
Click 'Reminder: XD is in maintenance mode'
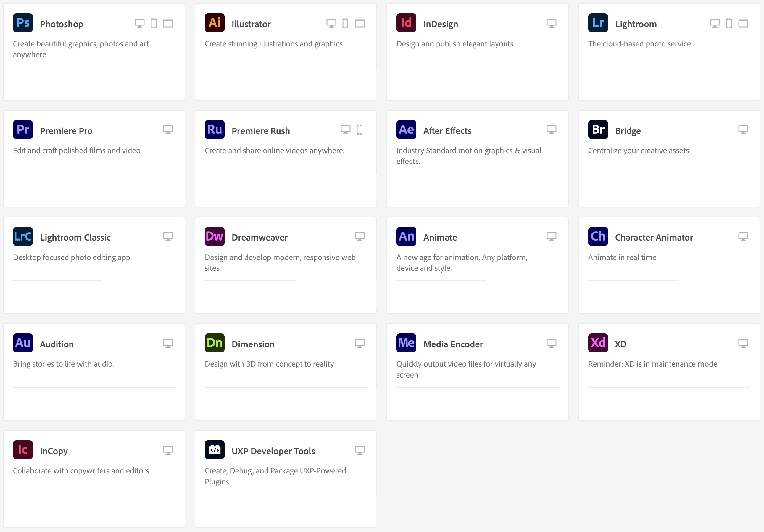pos(652,364)
